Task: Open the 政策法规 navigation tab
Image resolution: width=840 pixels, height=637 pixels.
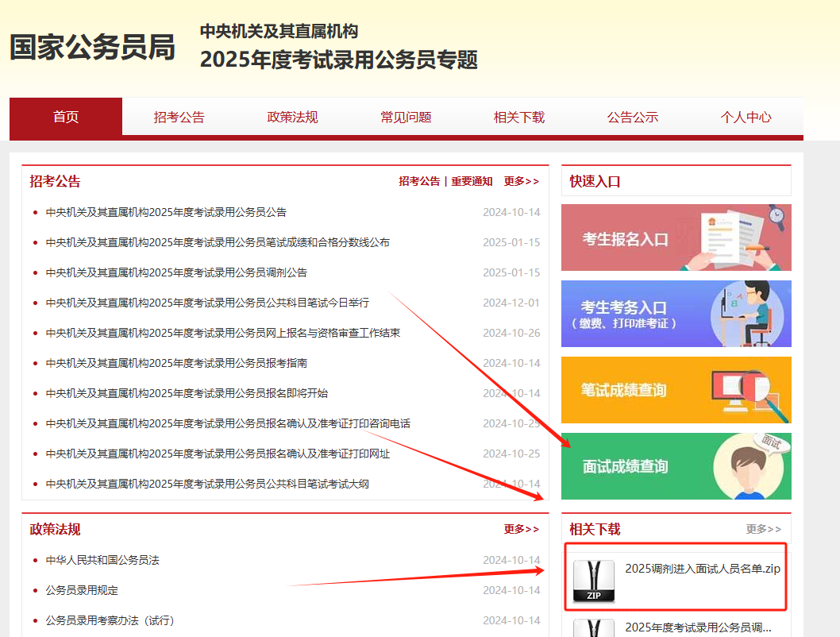Action: pyautogui.click(x=292, y=117)
